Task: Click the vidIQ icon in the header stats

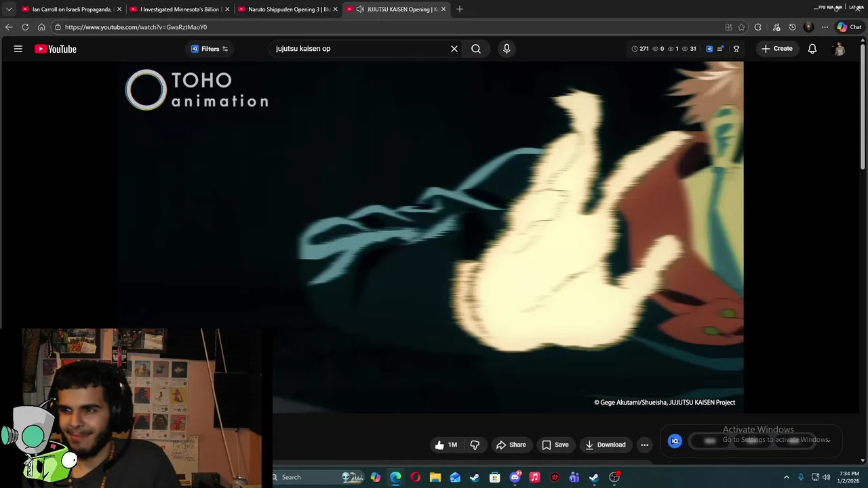Action: [x=709, y=49]
